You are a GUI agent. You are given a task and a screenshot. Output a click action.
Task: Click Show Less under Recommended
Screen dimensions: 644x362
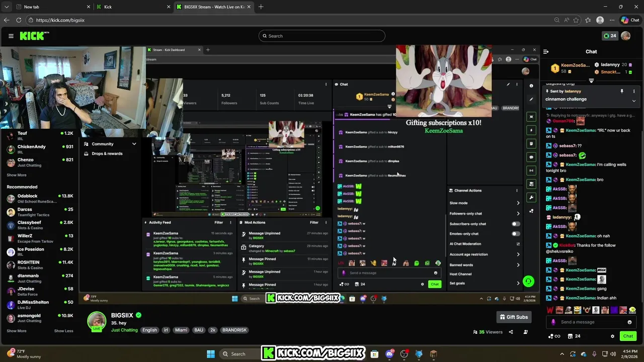(x=63, y=331)
